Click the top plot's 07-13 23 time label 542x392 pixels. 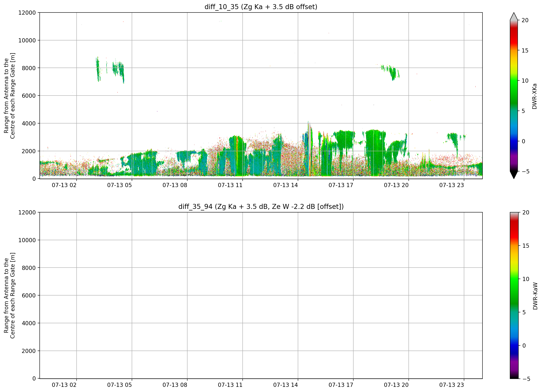pos(451,185)
